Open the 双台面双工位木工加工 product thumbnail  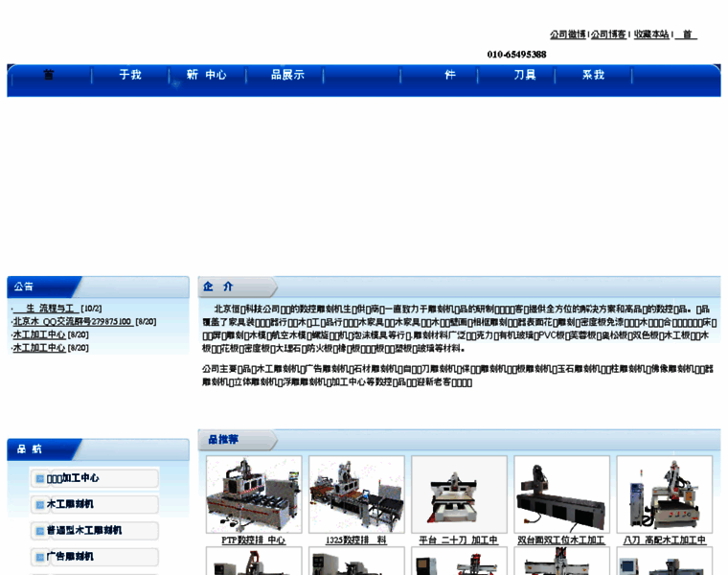(561, 494)
